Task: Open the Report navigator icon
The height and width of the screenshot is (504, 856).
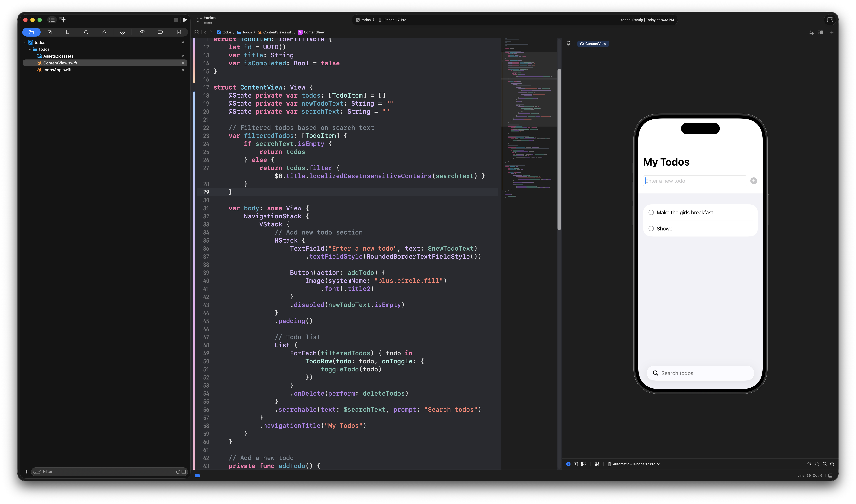Action: (x=179, y=32)
